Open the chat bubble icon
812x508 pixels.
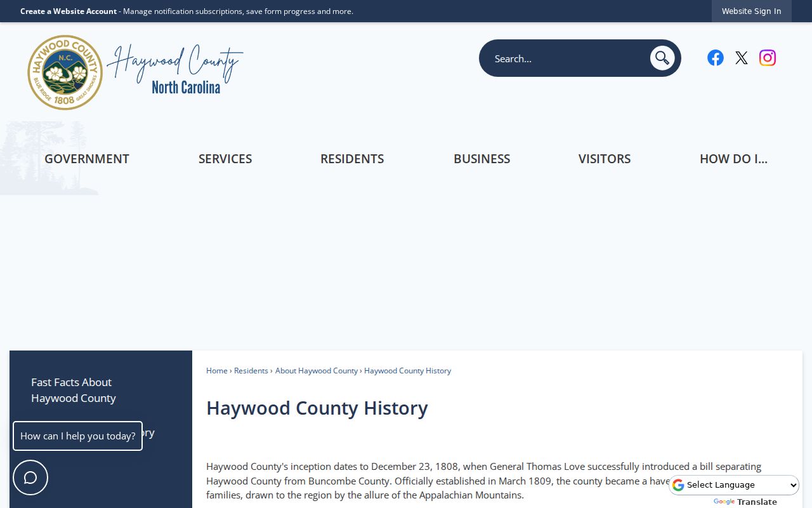(30, 478)
